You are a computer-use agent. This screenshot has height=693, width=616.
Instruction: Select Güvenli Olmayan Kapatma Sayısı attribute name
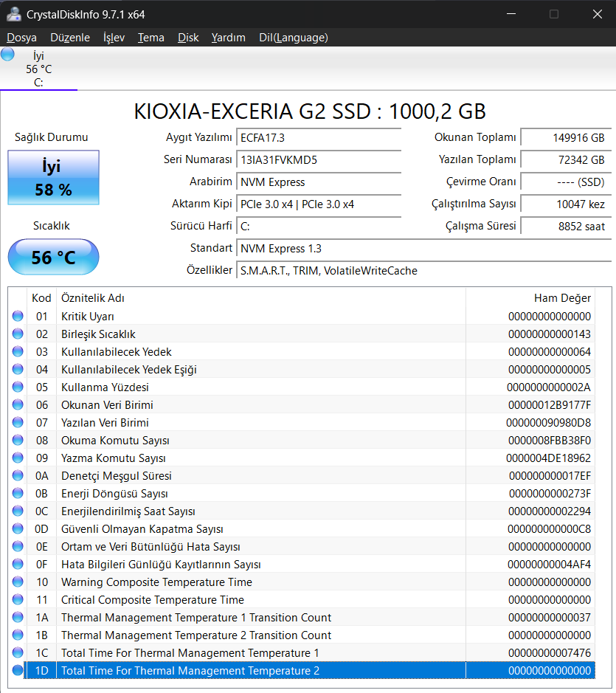coord(142,529)
